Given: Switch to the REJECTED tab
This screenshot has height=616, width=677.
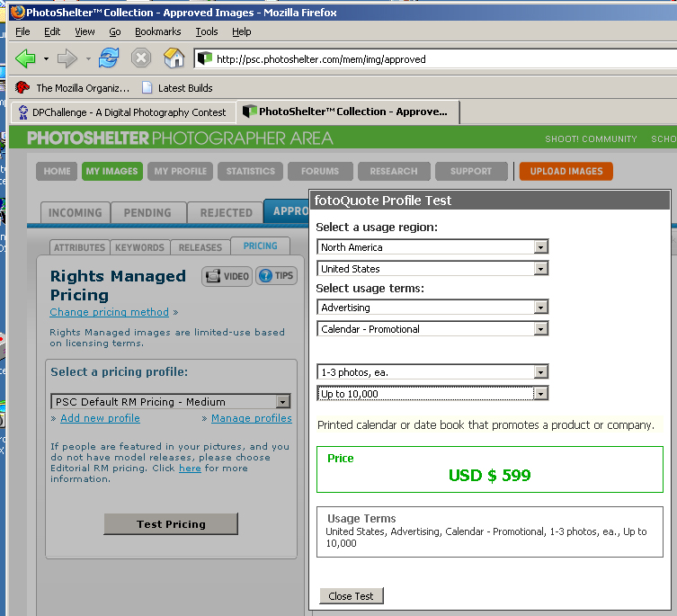Looking at the screenshot, I should click(226, 212).
